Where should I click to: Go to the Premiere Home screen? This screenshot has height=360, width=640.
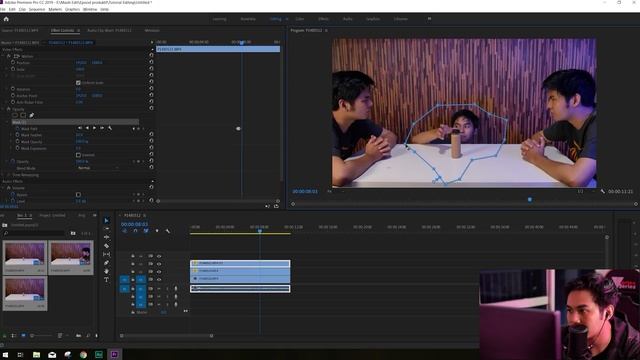[6, 19]
